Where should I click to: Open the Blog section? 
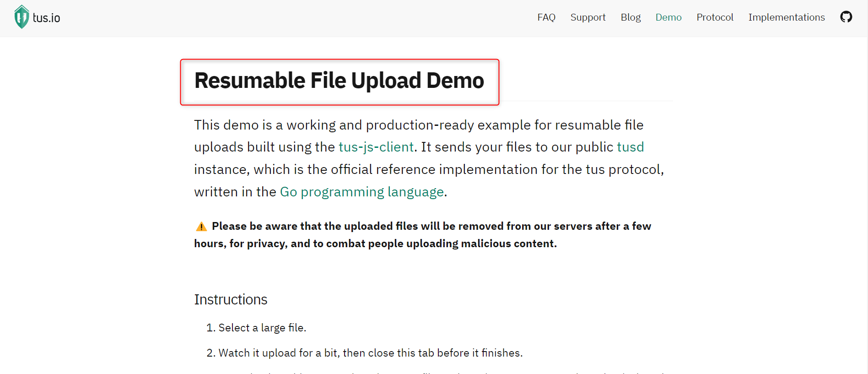coord(630,17)
